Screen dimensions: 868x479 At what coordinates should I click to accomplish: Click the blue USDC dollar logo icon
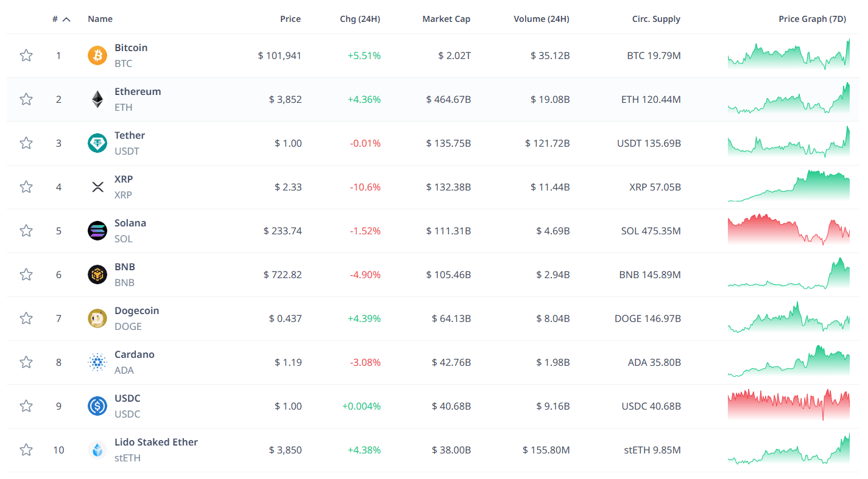pyautogui.click(x=97, y=406)
